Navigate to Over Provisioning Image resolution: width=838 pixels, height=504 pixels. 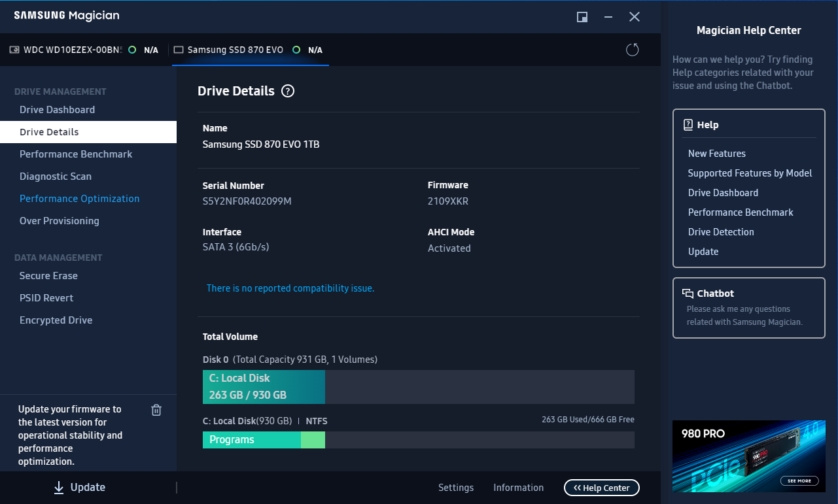coord(60,221)
